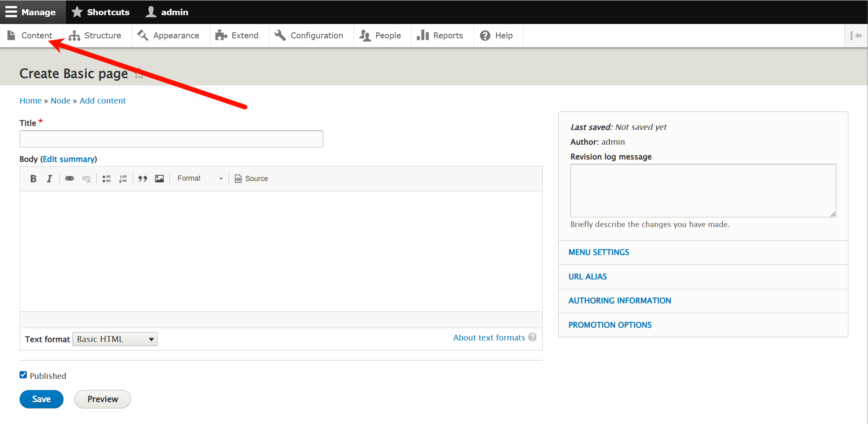Open the Configuration menu
This screenshot has width=868, height=424.
tap(311, 36)
